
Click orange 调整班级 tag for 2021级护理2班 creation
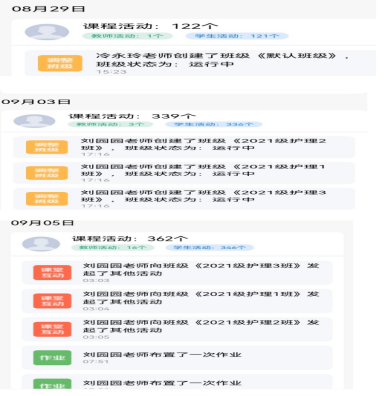(x=47, y=147)
